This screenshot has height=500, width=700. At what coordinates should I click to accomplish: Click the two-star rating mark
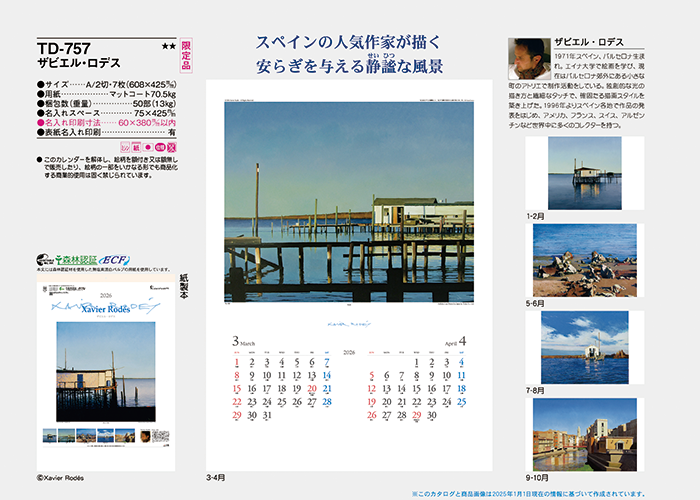click(167, 47)
